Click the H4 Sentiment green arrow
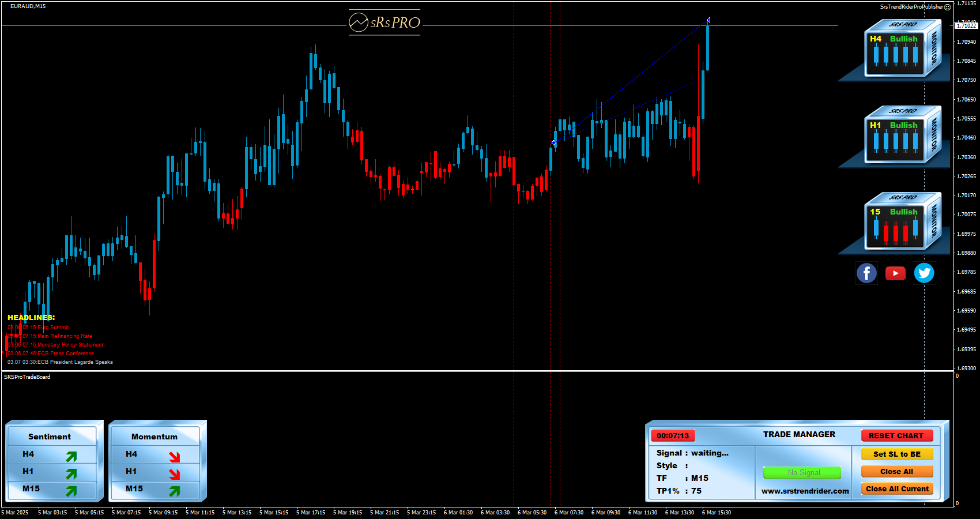 [x=71, y=457]
